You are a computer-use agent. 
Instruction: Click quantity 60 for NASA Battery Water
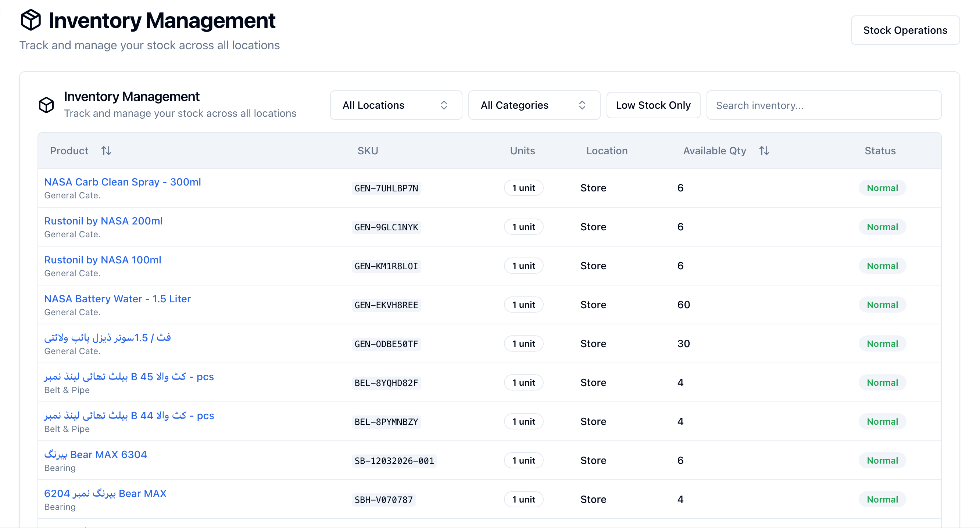coord(683,305)
